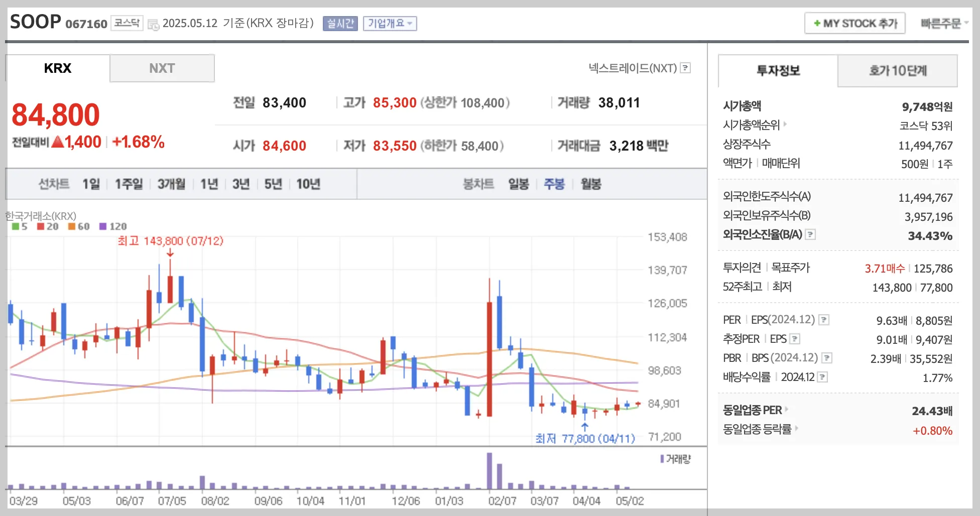Open the 빠른주문 dropdown menu
Image resolution: width=980 pixels, height=516 pixels.
coord(944,23)
